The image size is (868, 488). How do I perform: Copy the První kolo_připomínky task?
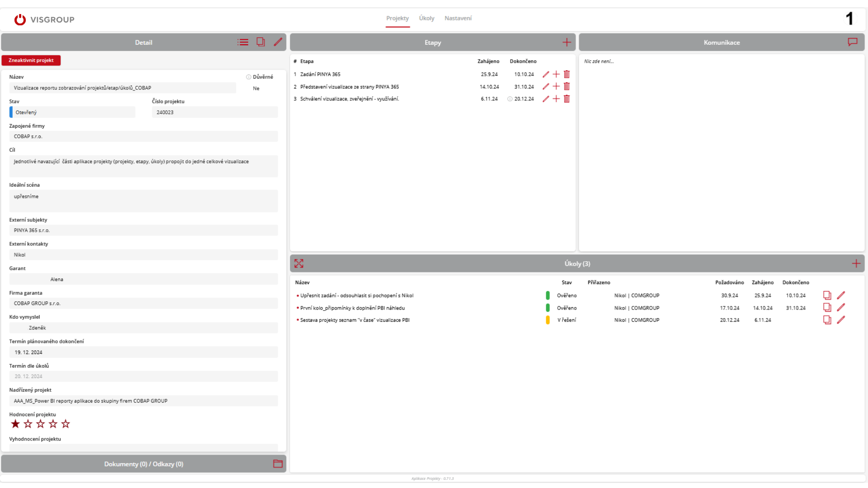tap(827, 308)
